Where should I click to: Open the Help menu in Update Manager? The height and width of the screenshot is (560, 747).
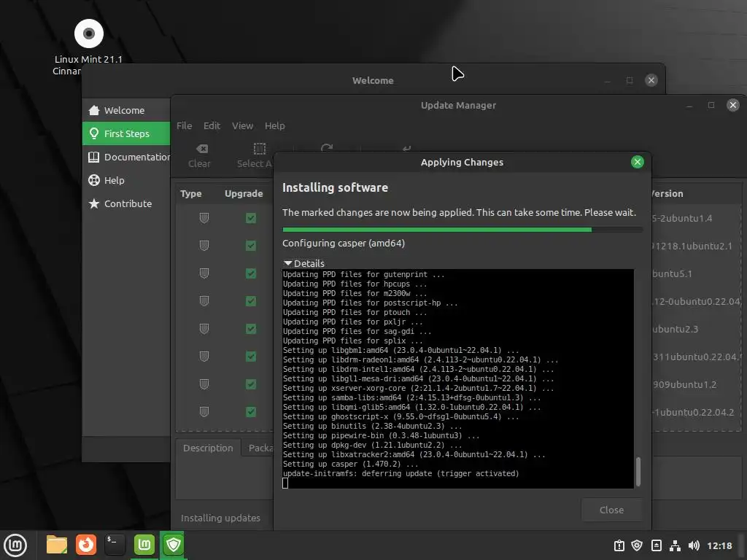[x=275, y=125]
